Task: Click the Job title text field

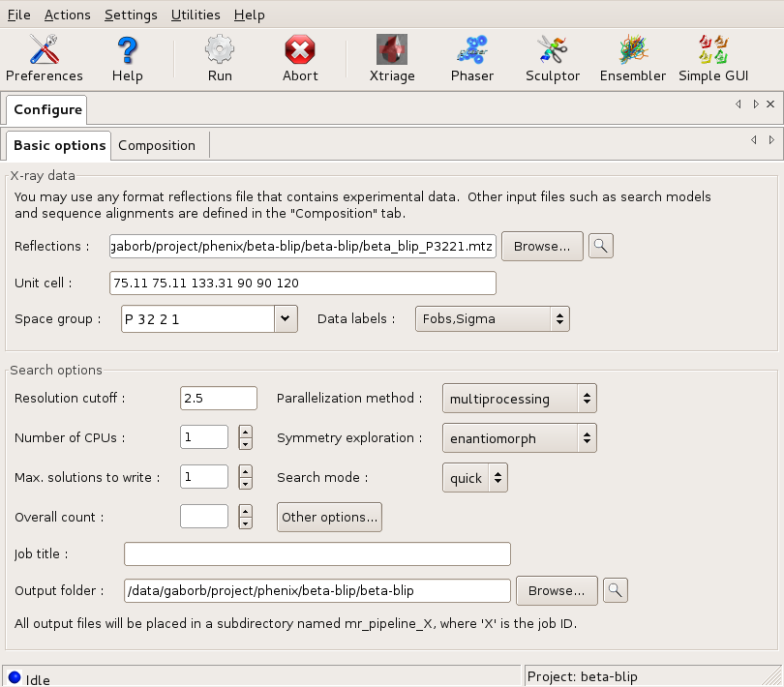Action: tap(317, 554)
